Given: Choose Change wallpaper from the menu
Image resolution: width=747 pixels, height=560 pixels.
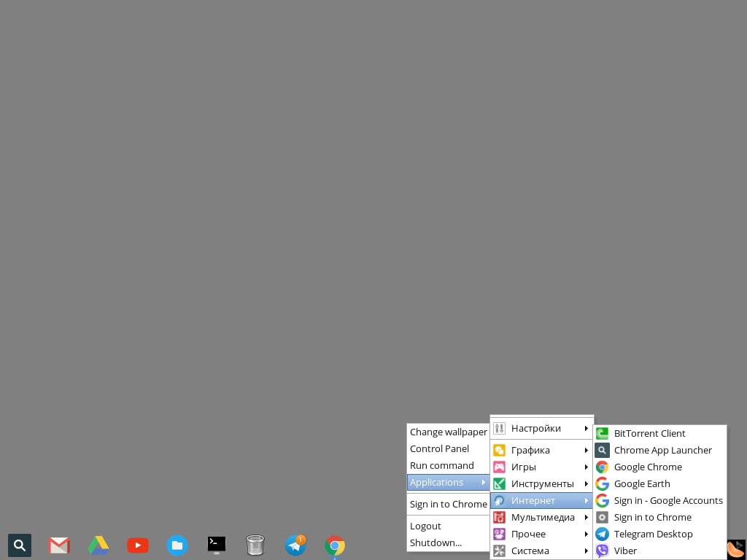Looking at the screenshot, I should 449,432.
